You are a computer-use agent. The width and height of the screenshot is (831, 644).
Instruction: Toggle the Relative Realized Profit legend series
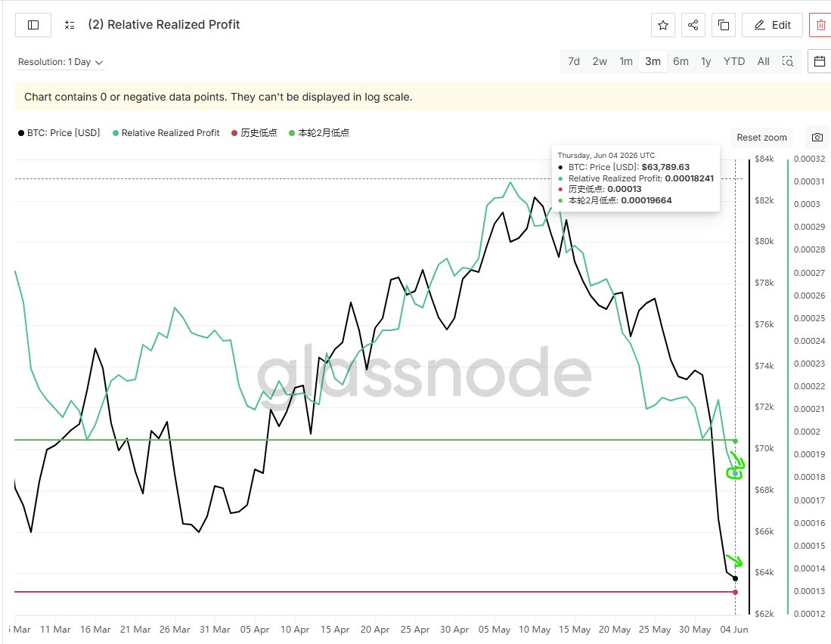tap(166, 133)
